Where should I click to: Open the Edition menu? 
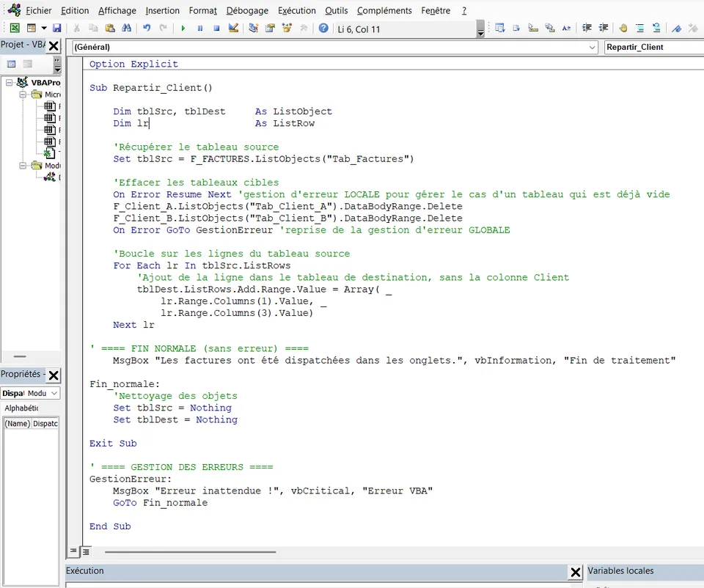(x=75, y=10)
